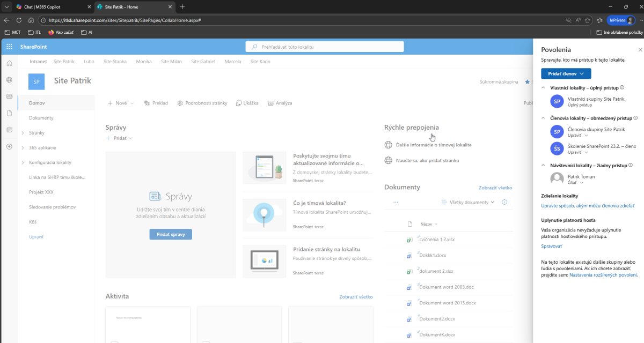Viewport: 644px width, 343px height.
Task: Click the Create plus icon in app bar
Action: pos(9,147)
